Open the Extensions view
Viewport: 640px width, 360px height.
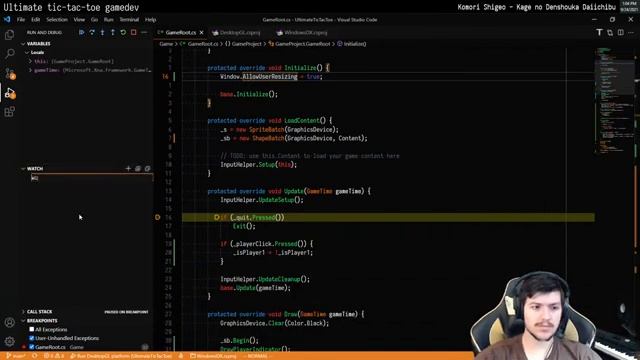click(x=9, y=111)
